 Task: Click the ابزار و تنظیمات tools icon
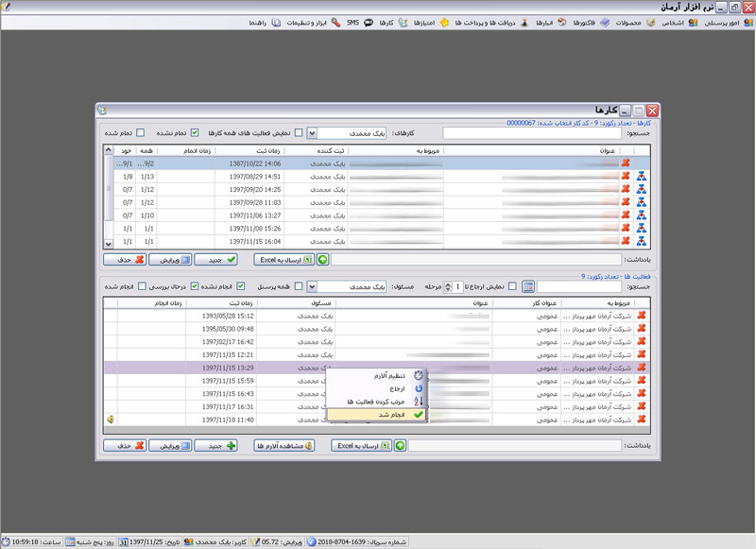[335, 23]
